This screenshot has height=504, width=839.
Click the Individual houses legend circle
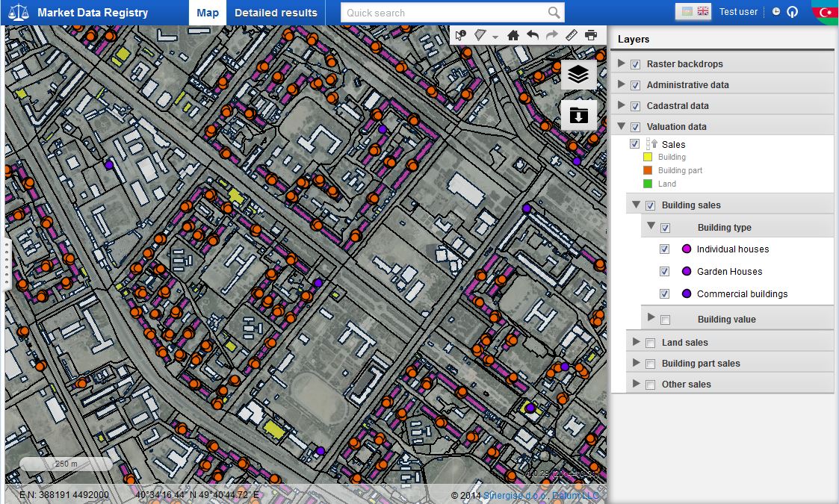[x=687, y=249]
